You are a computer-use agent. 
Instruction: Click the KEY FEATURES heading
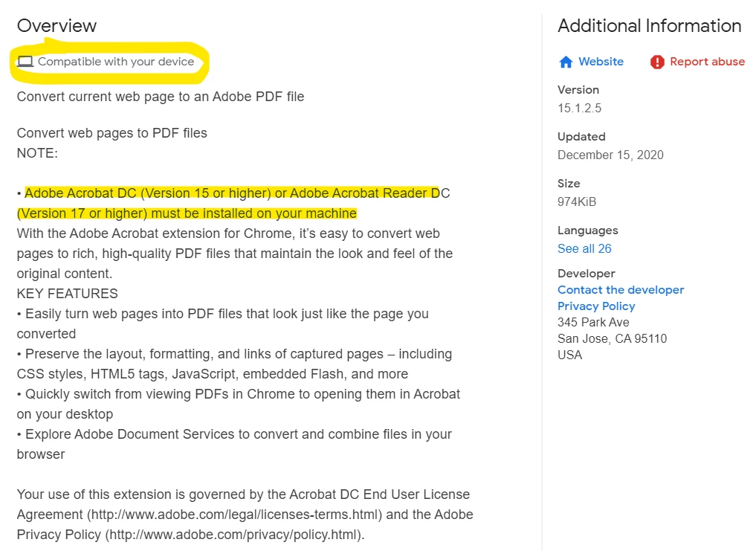(x=67, y=294)
